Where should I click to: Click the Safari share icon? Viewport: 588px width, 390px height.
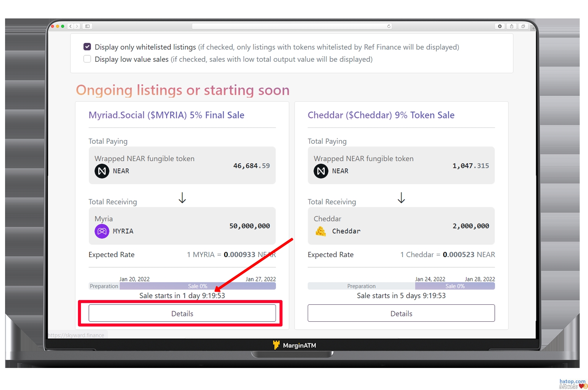point(511,26)
